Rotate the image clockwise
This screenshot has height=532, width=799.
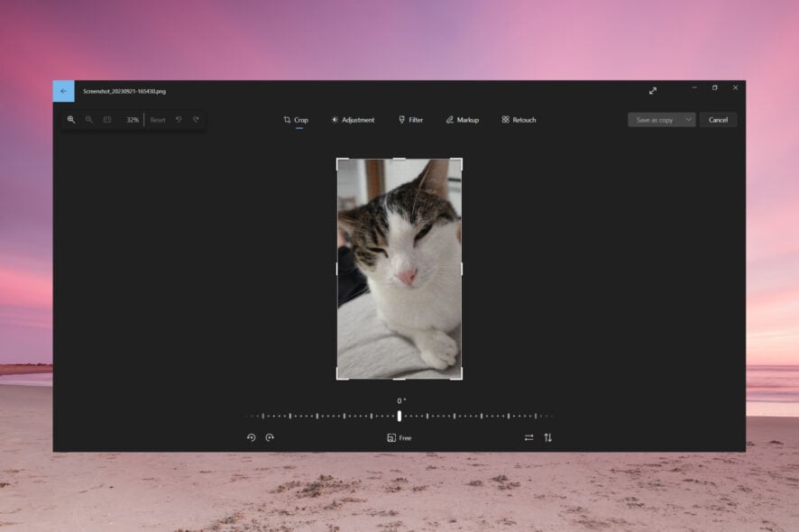tap(270, 437)
